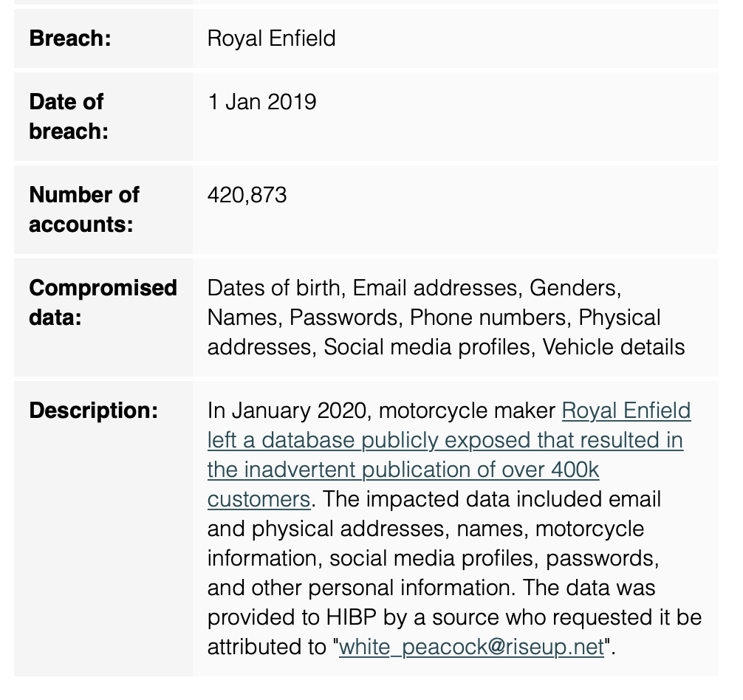Click the 'Number of accounts:' label
743x700 pixels.
[x=84, y=210]
